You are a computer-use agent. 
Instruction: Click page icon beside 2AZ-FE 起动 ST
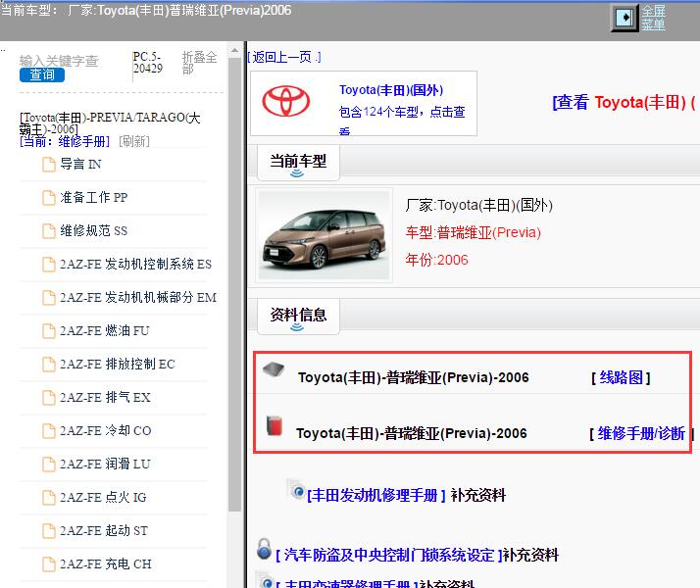(49, 530)
